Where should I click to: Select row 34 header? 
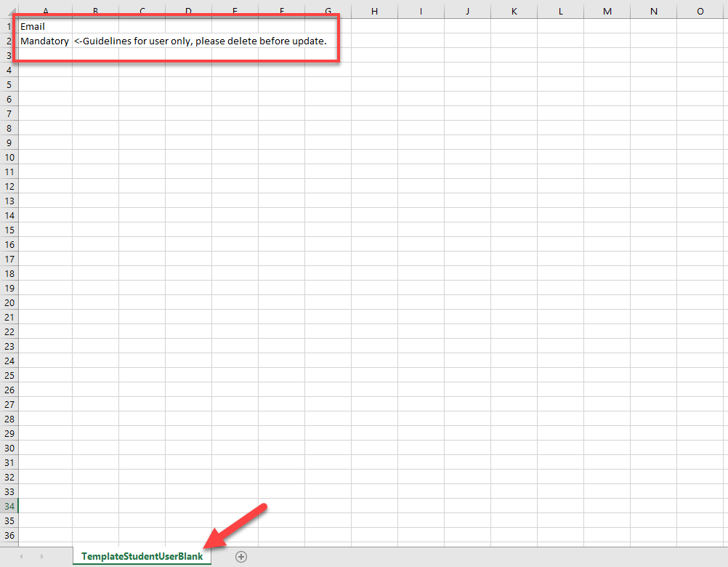coord(9,506)
